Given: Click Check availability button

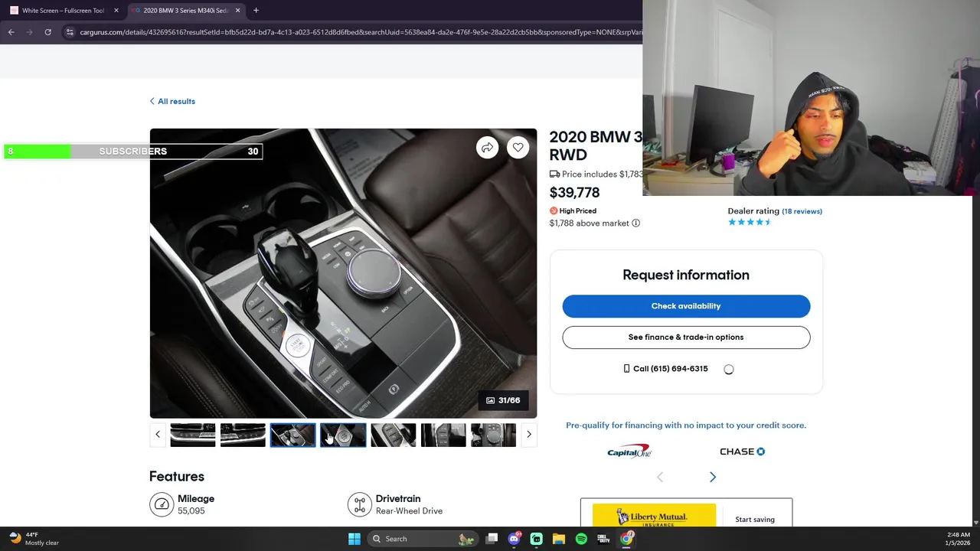Looking at the screenshot, I should point(686,306).
